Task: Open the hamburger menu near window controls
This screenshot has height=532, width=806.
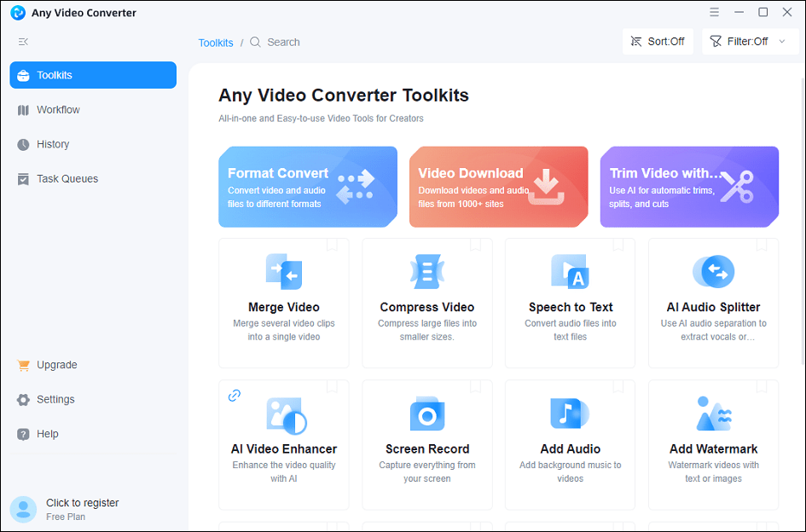Action: coord(714,12)
